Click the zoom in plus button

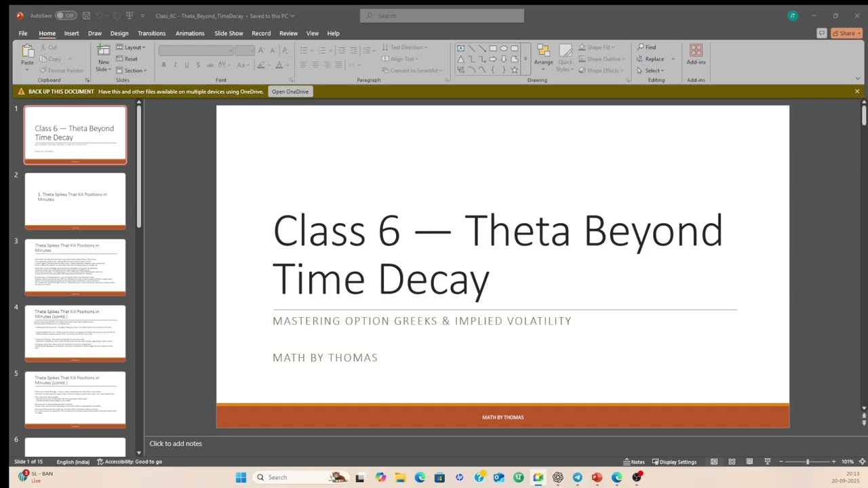833,462
